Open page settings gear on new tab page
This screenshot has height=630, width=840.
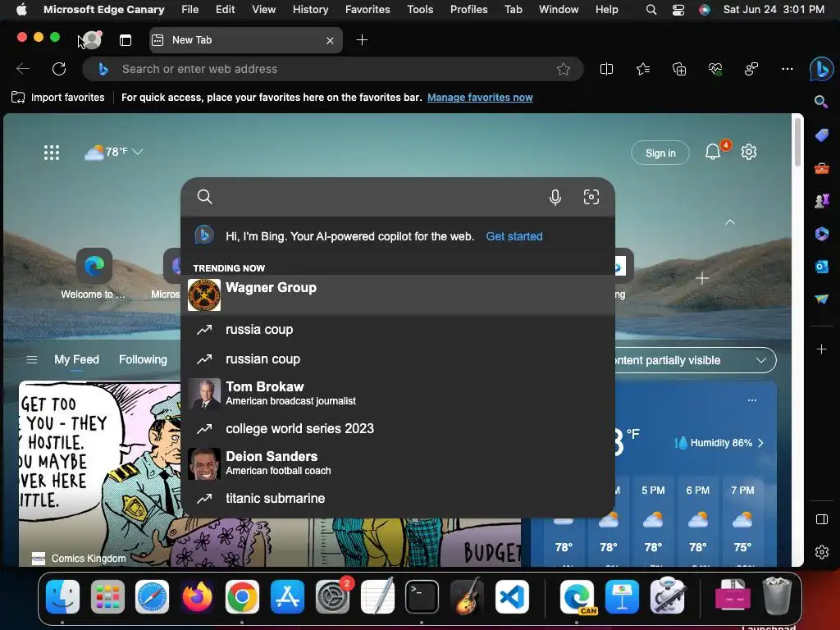(x=748, y=152)
